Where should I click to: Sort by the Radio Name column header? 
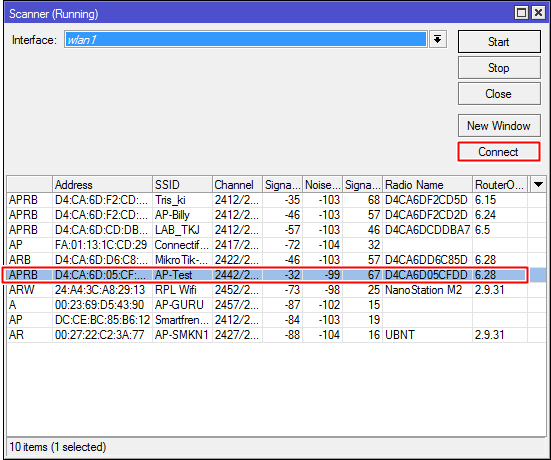coord(427,184)
